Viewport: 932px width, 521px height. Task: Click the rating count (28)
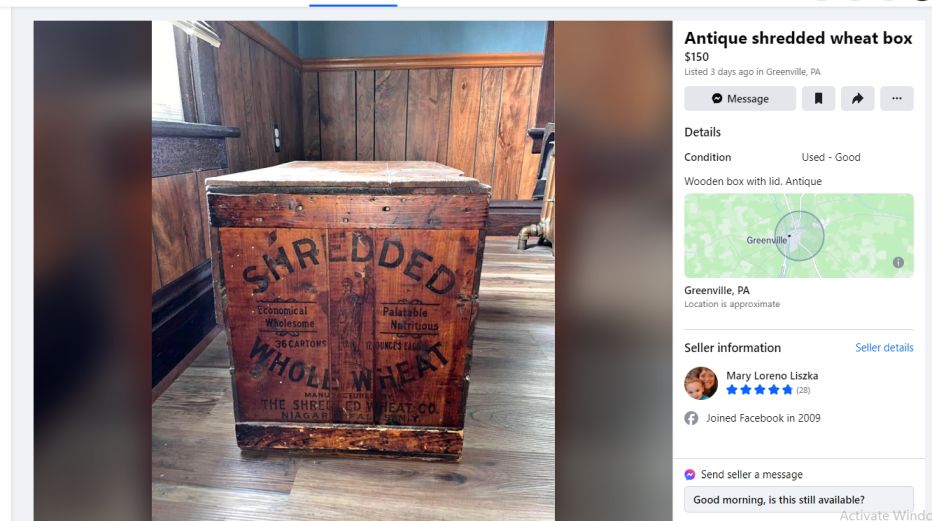pos(803,390)
